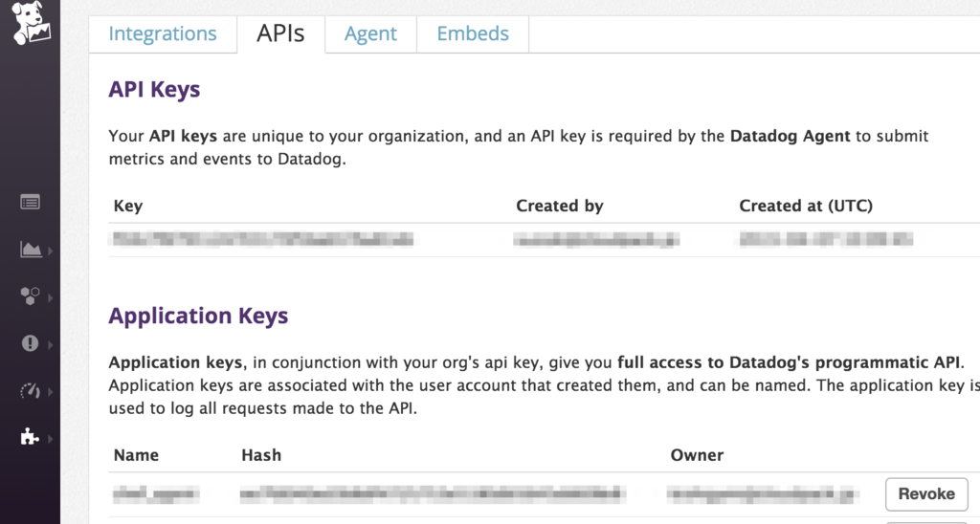Expand submenu arrow beside Dashboards icon
Screen dimensions: 980x524
(x=50, y=251)
